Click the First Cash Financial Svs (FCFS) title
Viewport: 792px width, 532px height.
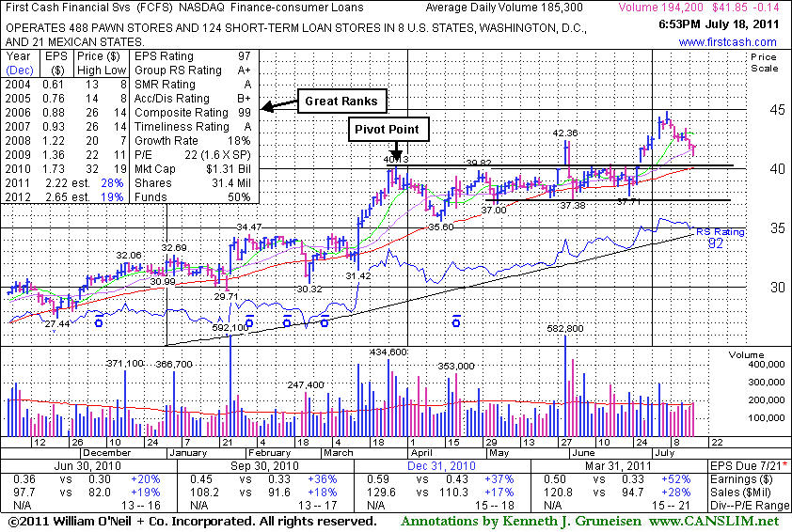[89, 8]
